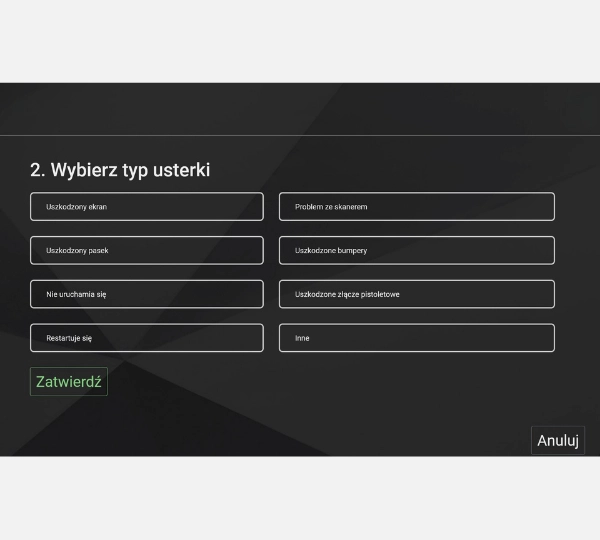The width and height of the screenshot is (600, 540).
Task: Cancel with the Anuluj button
Action: (x=558, y=440)
